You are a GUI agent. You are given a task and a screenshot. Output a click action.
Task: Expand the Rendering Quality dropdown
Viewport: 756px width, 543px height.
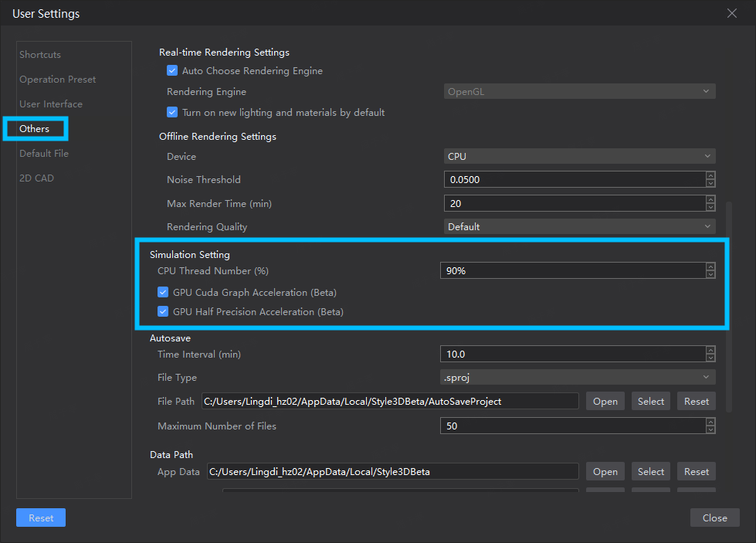[579, 227]
